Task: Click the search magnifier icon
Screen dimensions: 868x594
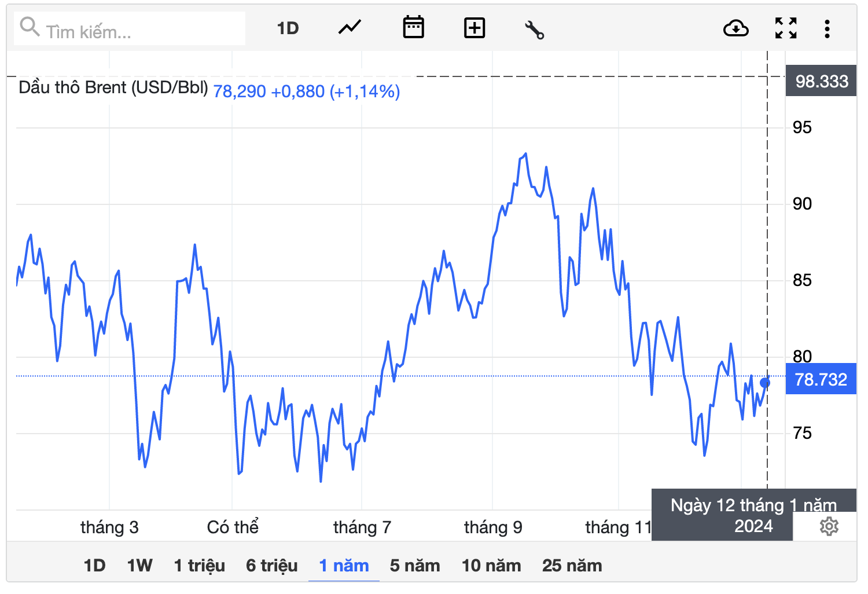Action: coord(29,27)
